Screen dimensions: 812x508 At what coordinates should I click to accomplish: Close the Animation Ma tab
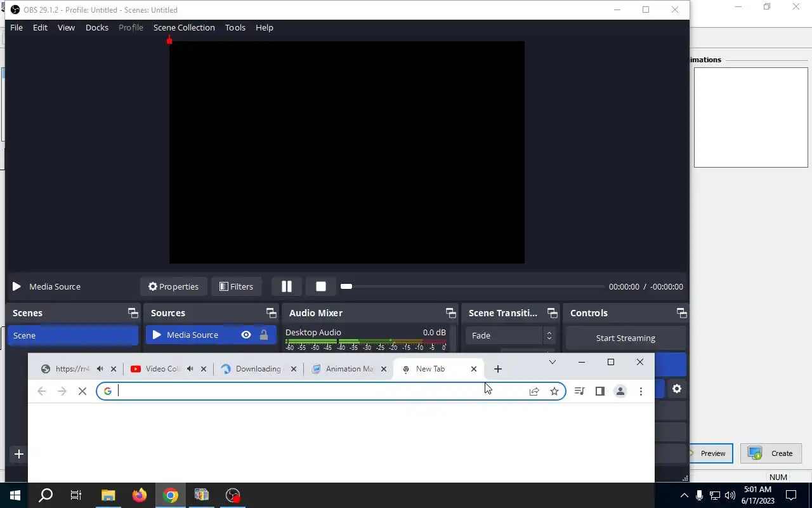click(x=384, y=369)
